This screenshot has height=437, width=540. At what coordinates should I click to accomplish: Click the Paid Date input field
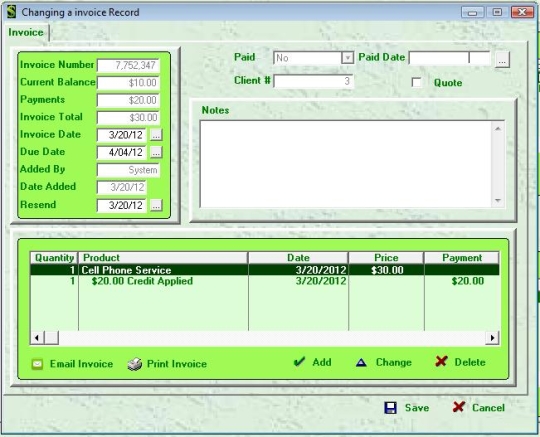point(449,58)
